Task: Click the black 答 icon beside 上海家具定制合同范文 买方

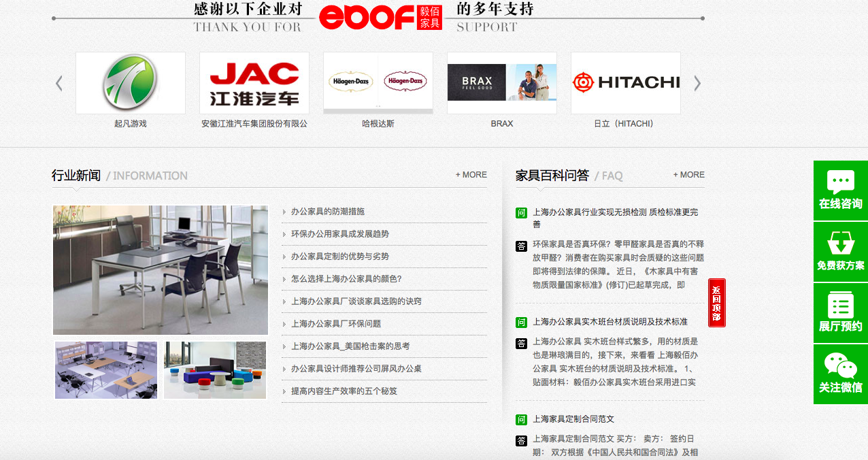Action: (x=521, y=440)
